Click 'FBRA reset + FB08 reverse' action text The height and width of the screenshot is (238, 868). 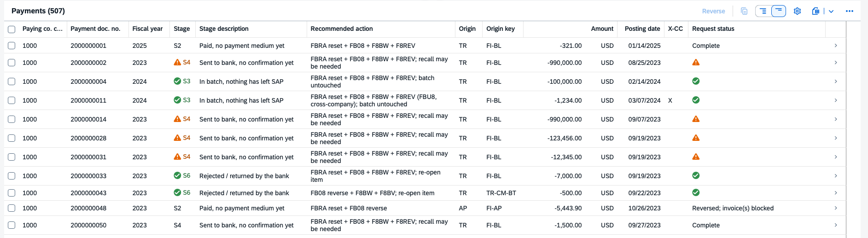(x=349, y=208)
